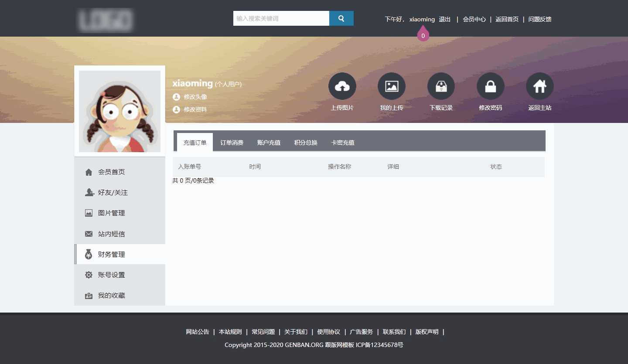Viewport: 628px width, 364px height.
Task: Click the 退出 logout link
Action: (x=444, y=19)
